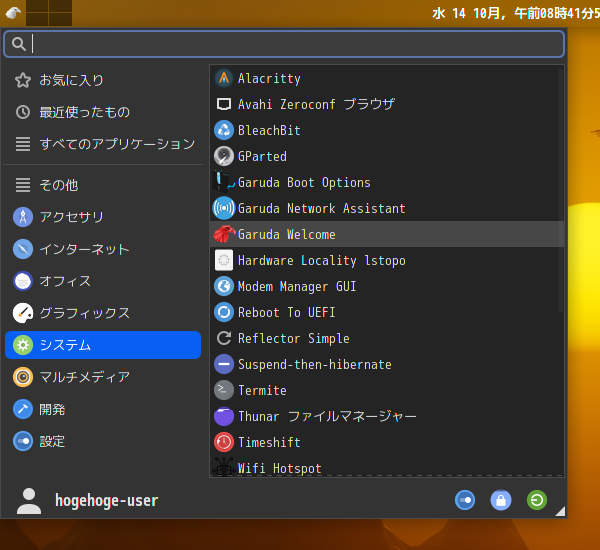The width and height of the screenshot is (600, 550).
Task: Click the user avatar icon
Action: click(x=29, y=501)
